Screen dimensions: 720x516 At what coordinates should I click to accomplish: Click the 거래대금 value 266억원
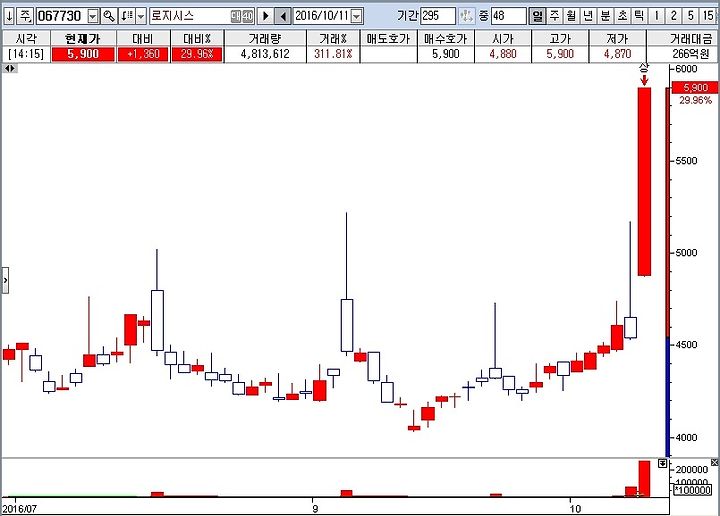pos(691,54)
